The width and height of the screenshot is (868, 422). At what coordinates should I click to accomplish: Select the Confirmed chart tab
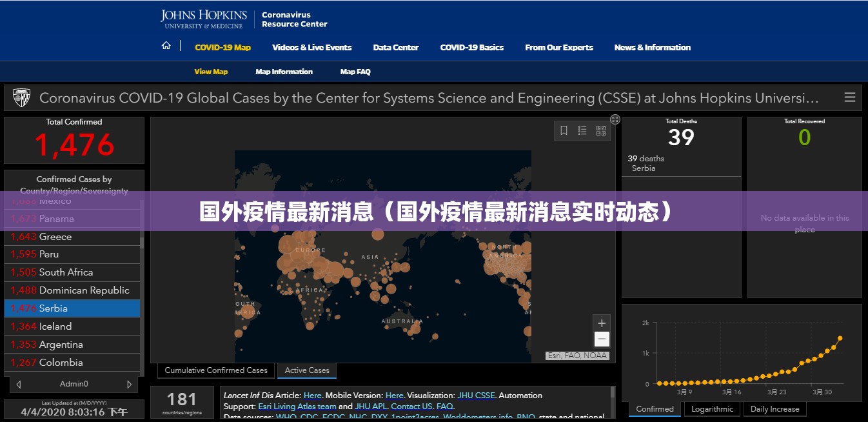click(x=655, y=409)
